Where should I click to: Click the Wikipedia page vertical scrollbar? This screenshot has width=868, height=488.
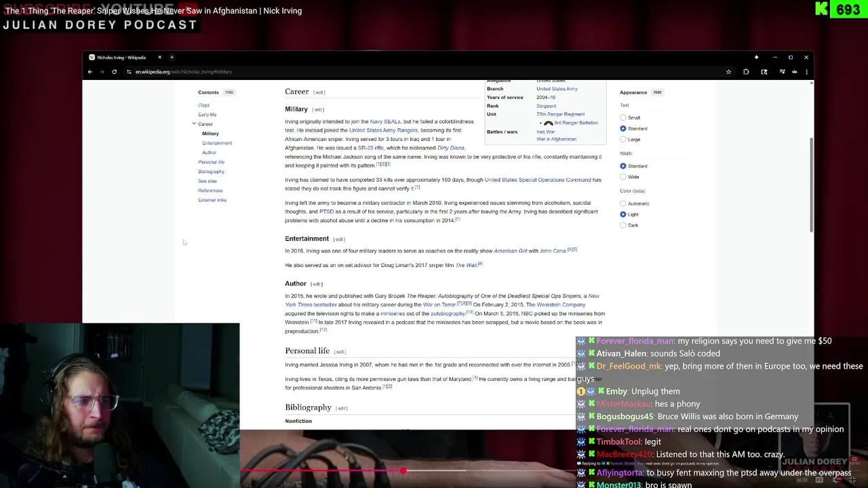(x=811, y=184)
